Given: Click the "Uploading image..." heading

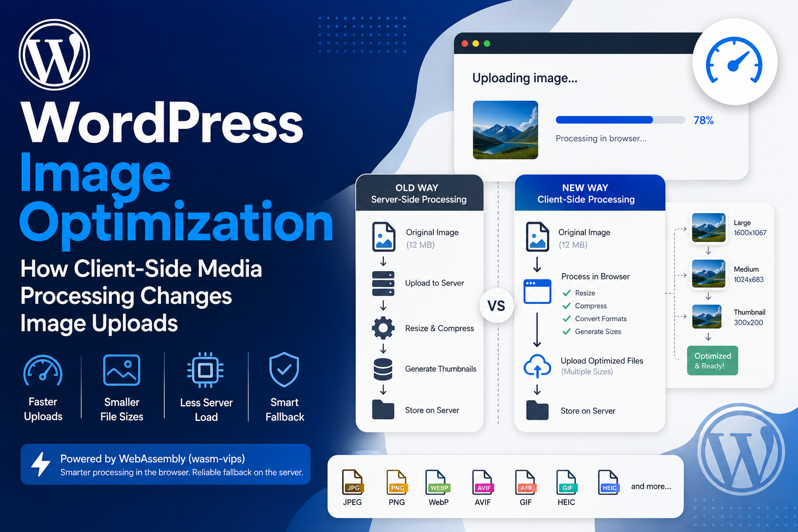Looking at the screenshot, I should tap(525, 78).
